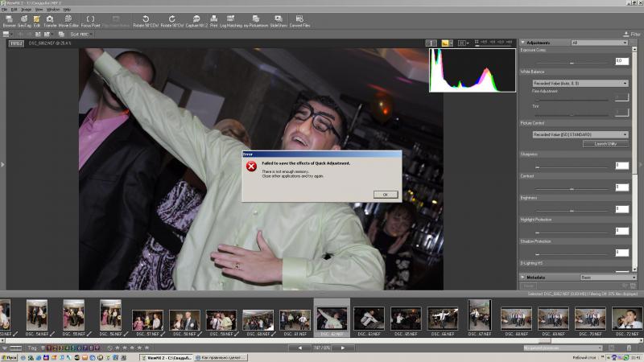Select thumbnail DSC_70.NEF
The height and width of the screenshot is (362, 644).
point(590,319)
